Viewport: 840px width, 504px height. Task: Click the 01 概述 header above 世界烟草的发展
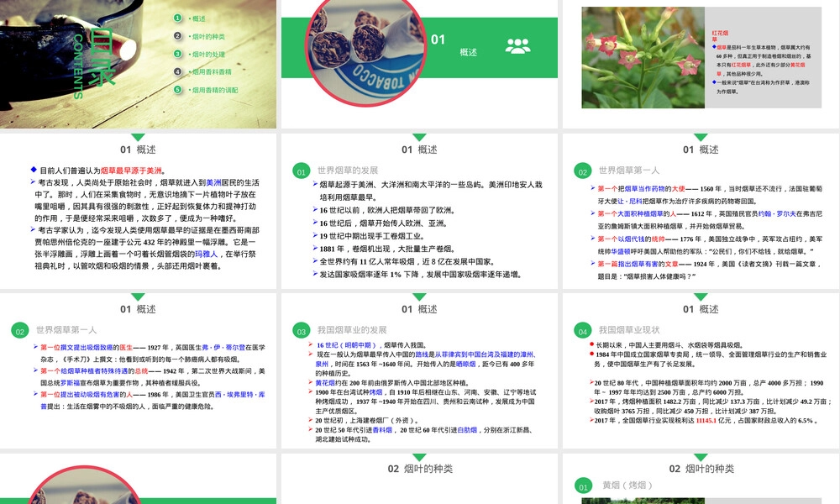click(x=419, y=150)
